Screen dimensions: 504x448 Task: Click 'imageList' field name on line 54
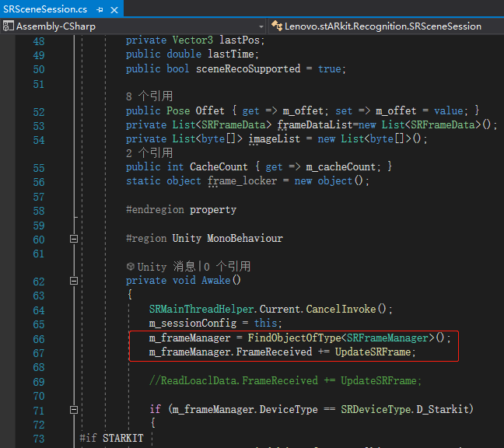pyautogui.click(x=275, y=139)
